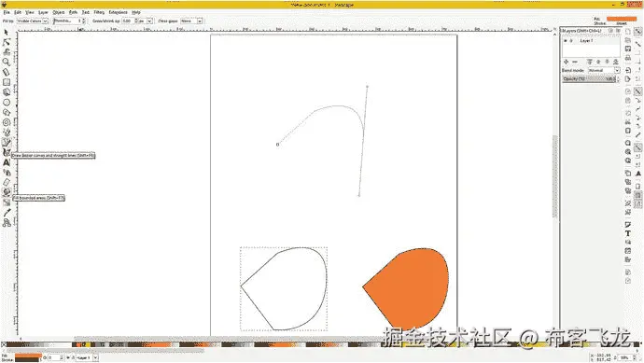Toggle current layer visibility in status bar
The image size is (644, 363).
(68, 358)
